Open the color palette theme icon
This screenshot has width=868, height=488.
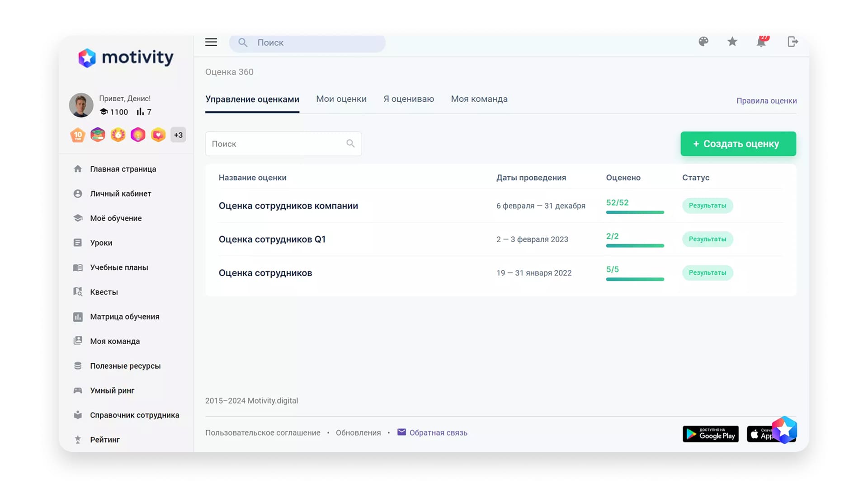703,42
